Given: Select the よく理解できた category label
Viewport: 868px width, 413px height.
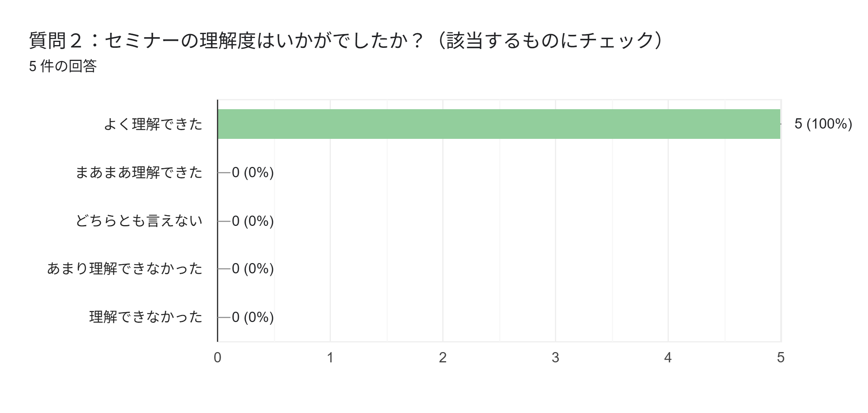Looking at the screenshot, I should (153, 124).
